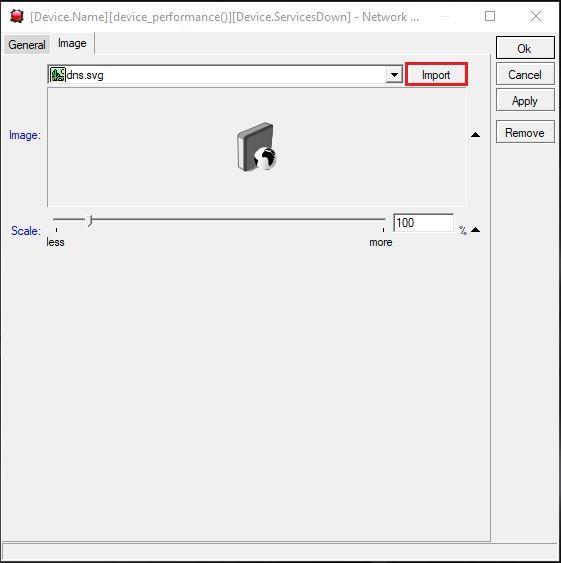This screenshot has width=561, height=563.
Task: Click the Remove button
Action: (x=525, y=132)
